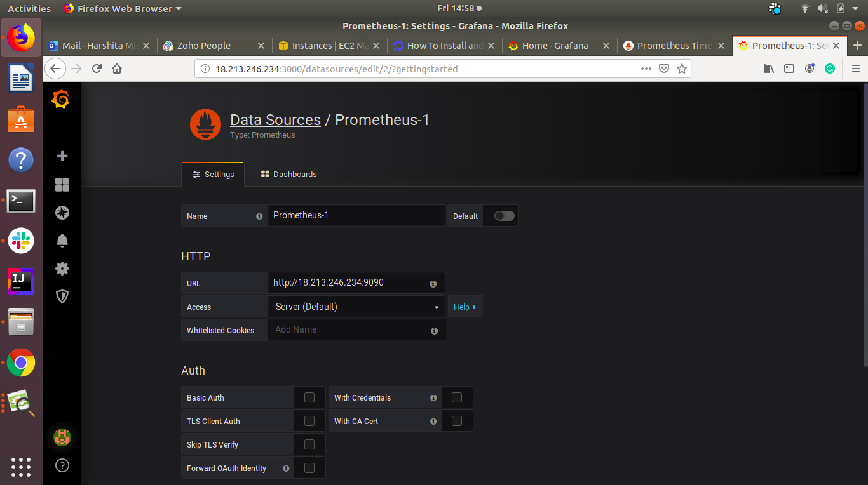Viewport: 868px width, 485px height.
Task: Open the page actions three-dot menu
Action: (x=646, y=69)
